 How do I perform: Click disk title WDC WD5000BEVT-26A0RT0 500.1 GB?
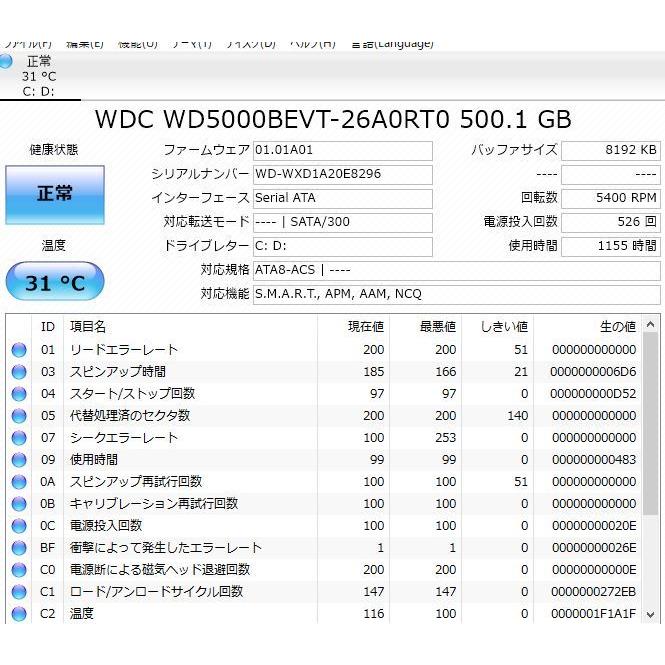coord(333,119)
